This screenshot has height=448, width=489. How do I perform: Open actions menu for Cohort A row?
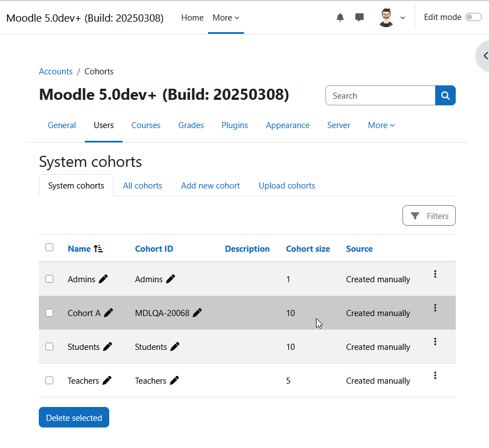pyautogui.click(x=435, y=308)
